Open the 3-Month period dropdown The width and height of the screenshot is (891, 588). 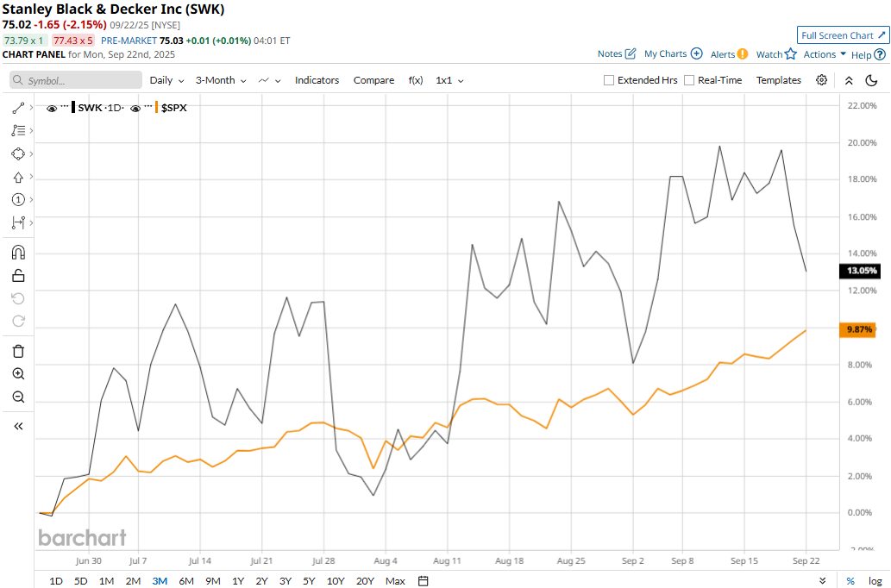pyautogui.click(x=221, y=80)
